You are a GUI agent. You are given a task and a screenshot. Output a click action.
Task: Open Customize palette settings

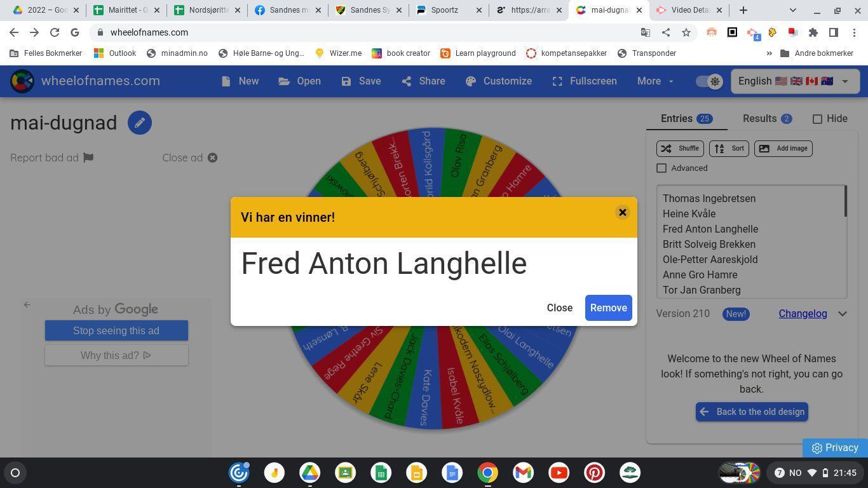tap(499, 81)
